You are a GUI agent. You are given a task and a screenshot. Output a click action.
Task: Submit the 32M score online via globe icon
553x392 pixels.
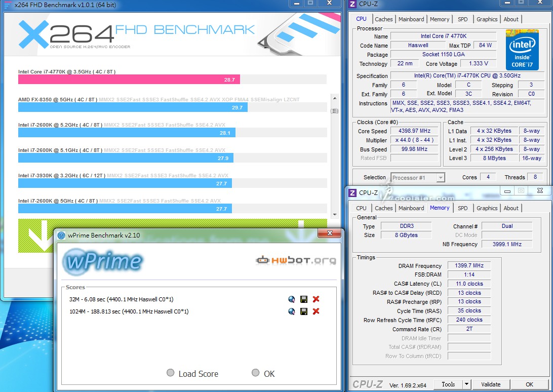coord(291,299)
